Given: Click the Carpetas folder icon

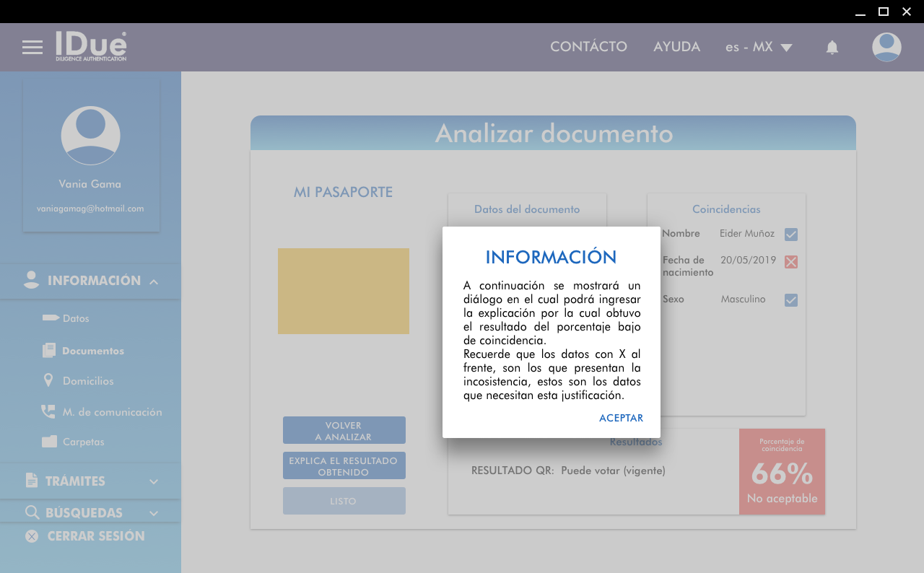Looking at the screenshot, I should click(49, 442).
